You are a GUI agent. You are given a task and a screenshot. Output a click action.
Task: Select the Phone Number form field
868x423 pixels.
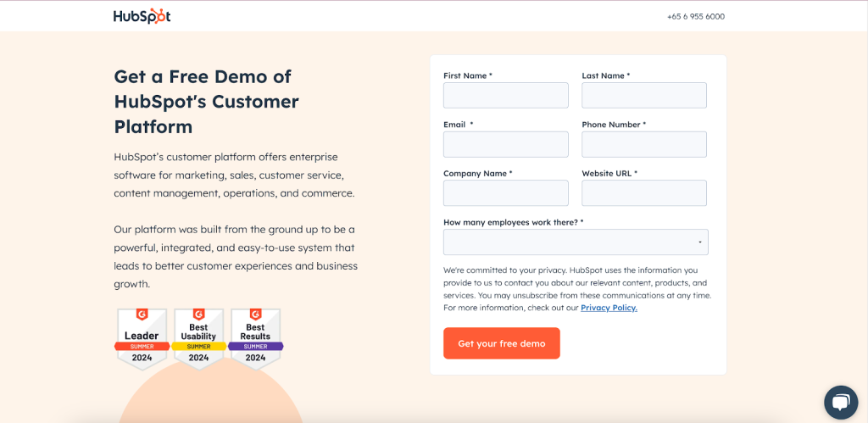[643, 144]
